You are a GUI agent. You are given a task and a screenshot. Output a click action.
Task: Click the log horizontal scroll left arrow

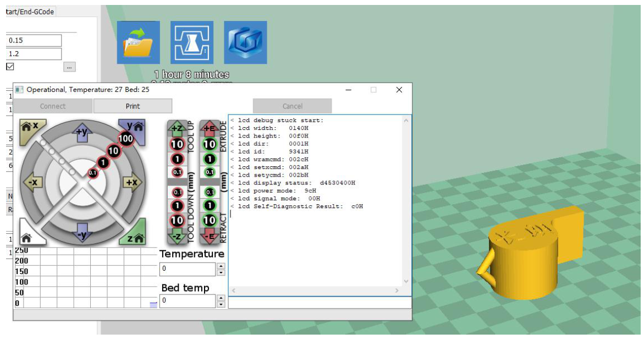click(x=234, y=290)
